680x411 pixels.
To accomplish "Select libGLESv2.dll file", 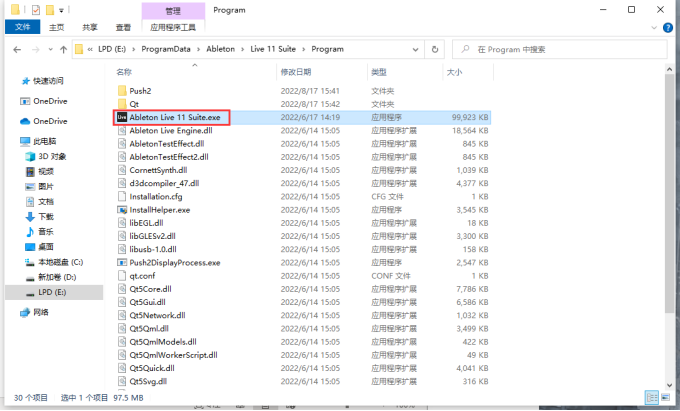I will coord(152,236).
